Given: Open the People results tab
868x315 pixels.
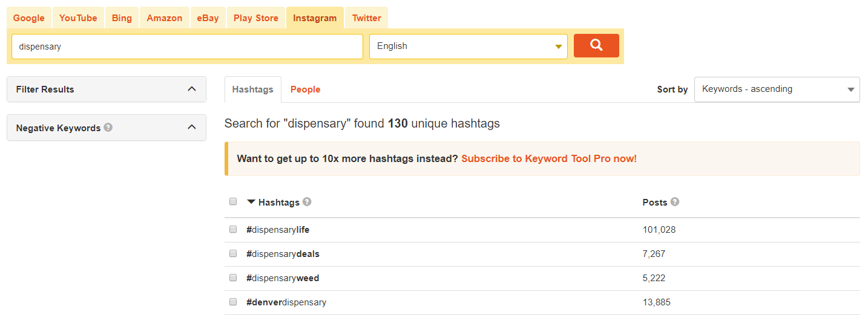Looking at the screenshot, I should click(x=305, y=89).
